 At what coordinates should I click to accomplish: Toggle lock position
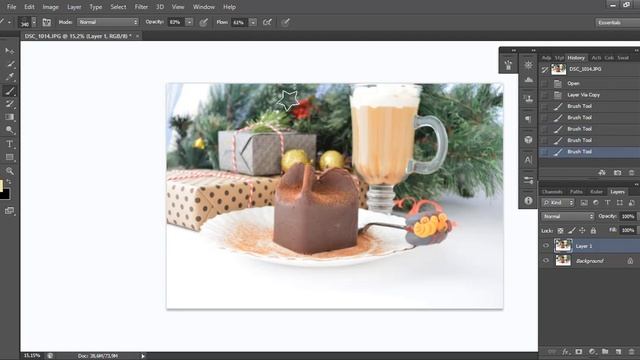click(582, 231)
